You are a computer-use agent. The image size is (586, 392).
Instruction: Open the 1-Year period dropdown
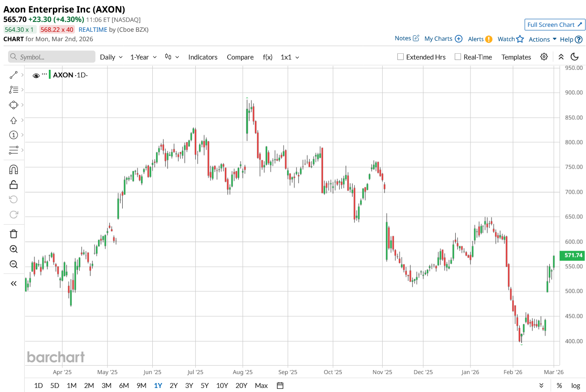pyautogui.click(x=143, y=57)
